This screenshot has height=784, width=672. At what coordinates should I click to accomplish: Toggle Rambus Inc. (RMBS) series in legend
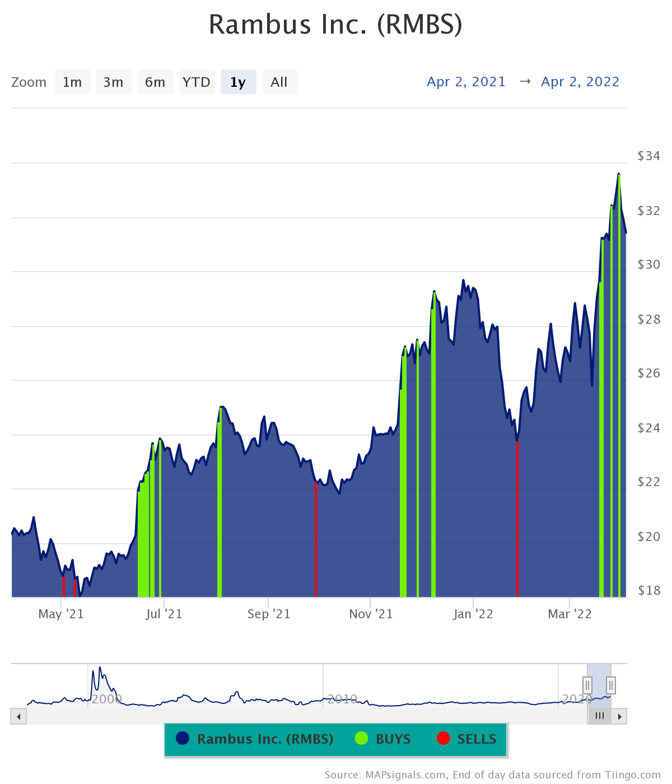coord(255,739)
